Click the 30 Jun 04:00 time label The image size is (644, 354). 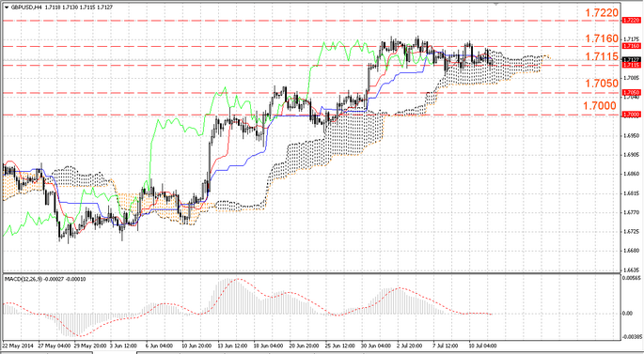[376, 346]
